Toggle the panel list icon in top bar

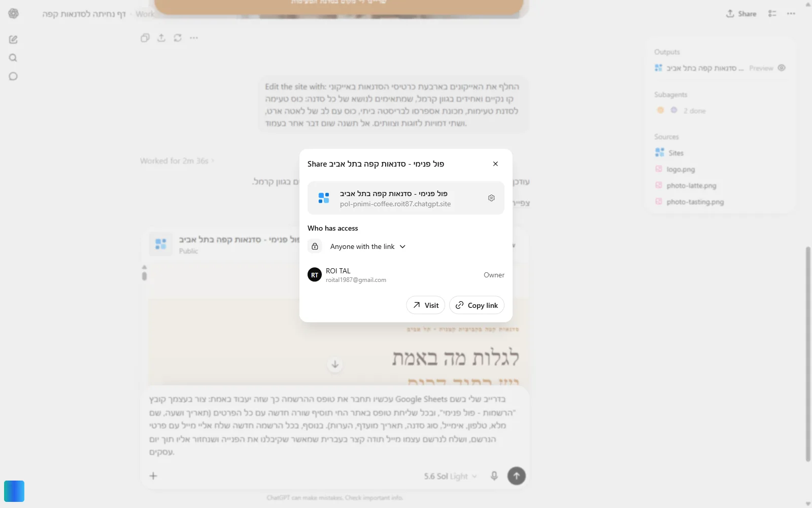[772, 14]
